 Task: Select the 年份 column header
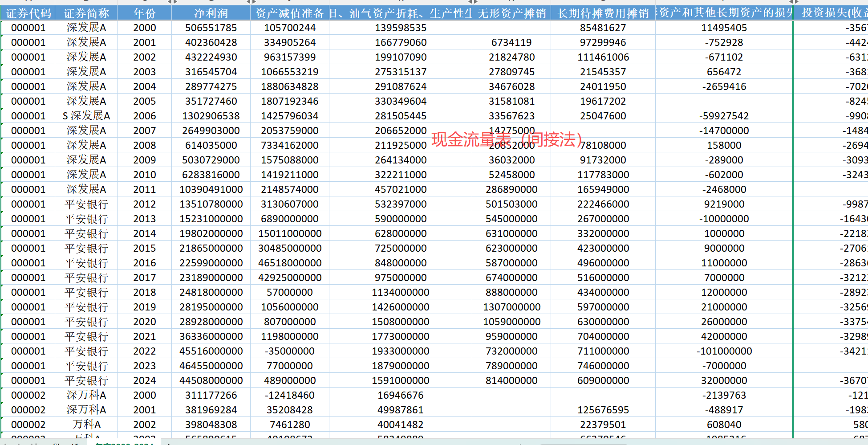145,13
